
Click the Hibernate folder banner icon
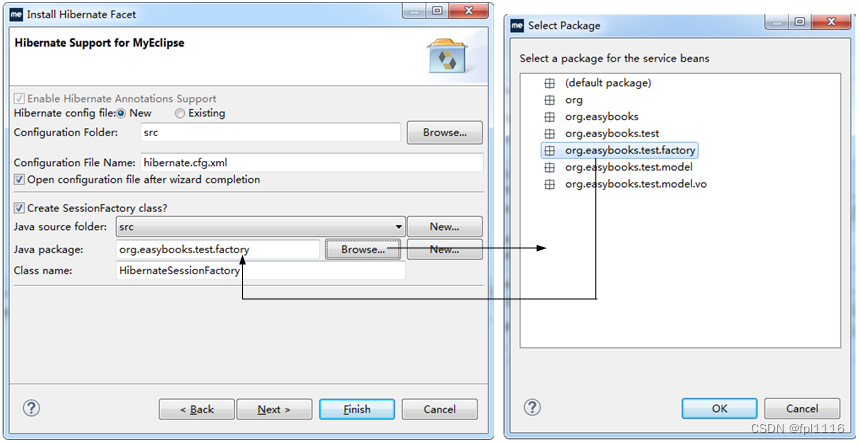tap(447, 55)
